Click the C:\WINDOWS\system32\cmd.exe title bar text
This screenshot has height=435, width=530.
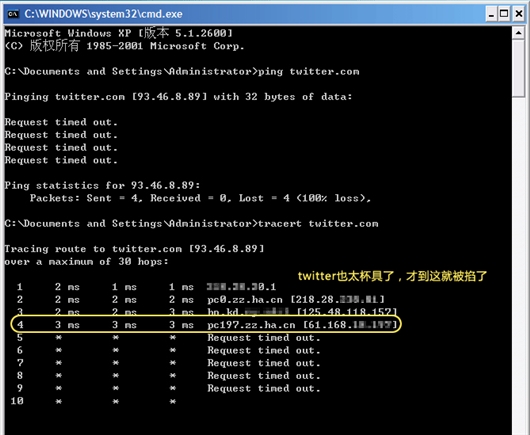[103, 14]
